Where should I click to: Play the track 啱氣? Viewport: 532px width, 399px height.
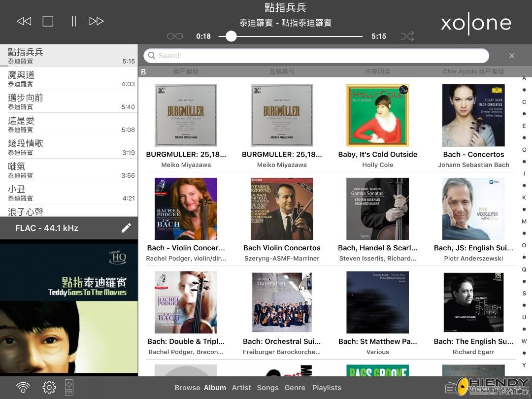coord(69,170)
